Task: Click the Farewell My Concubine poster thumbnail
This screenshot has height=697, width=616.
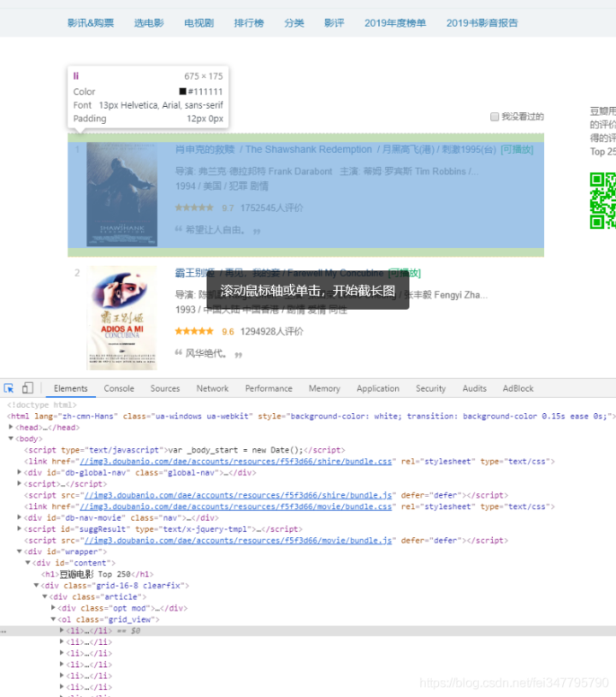Action: click(x=121, y=318)
